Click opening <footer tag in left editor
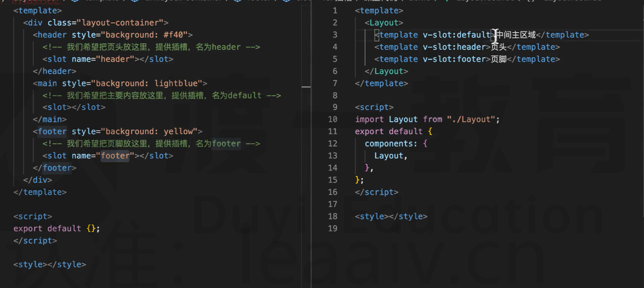 [x=50, y=131]
